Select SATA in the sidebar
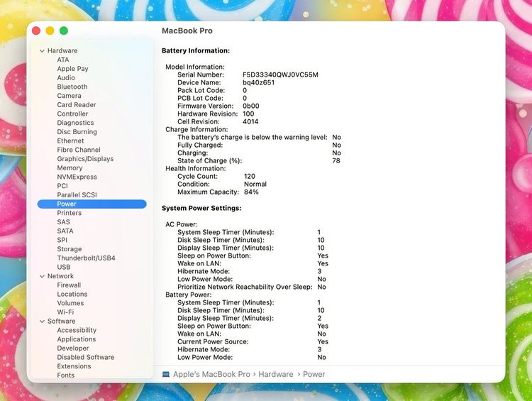The width and height of the screenshot is (532, 401). pos(65,231)
